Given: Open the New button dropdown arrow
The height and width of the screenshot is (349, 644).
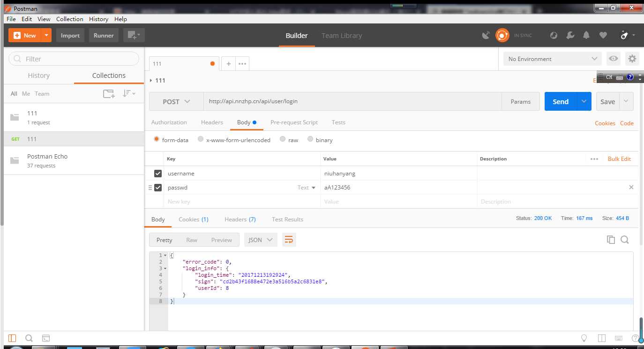Looking at the screenshot, I should pyautogui.click(x=46, y=35).
